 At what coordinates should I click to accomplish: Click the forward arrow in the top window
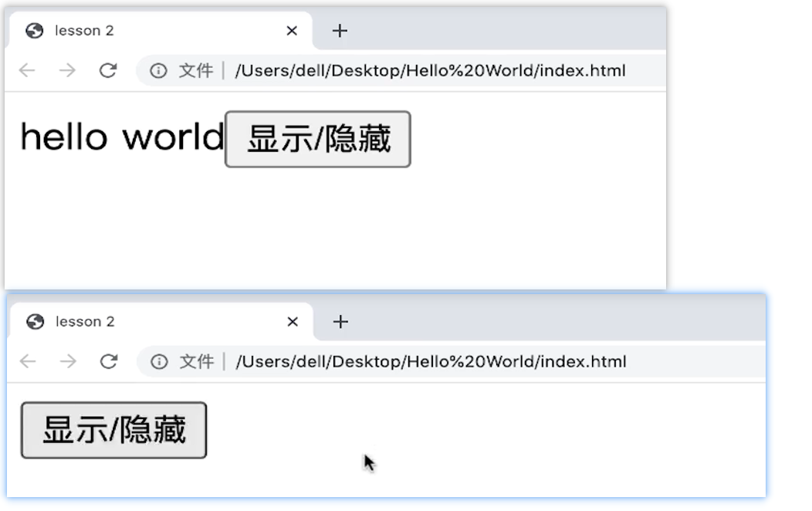point(67,70)
